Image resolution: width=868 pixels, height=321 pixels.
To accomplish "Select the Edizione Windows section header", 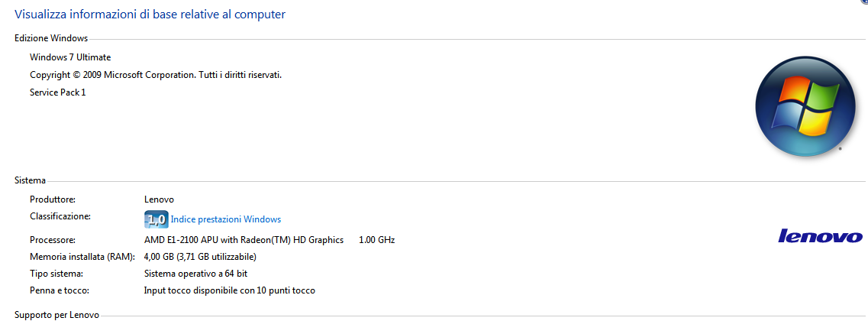I will pyautogui.click(x=51, y=38).
